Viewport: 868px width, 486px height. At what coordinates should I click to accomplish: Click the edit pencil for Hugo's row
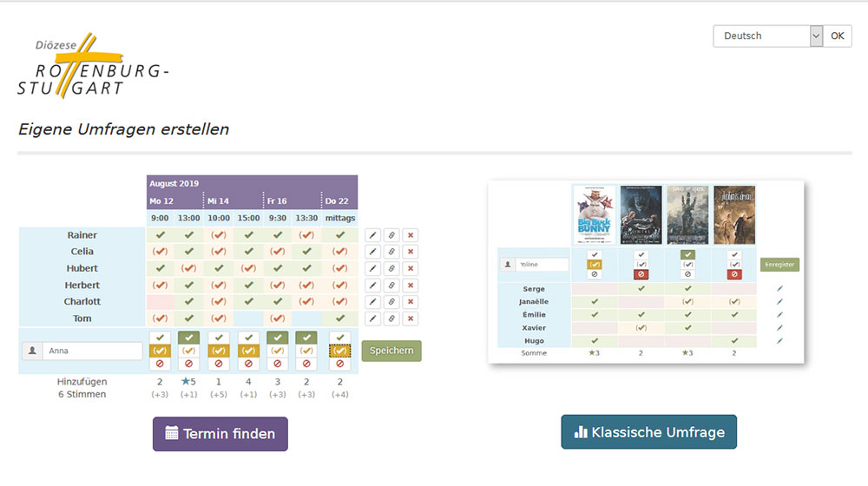pos(779,342)
